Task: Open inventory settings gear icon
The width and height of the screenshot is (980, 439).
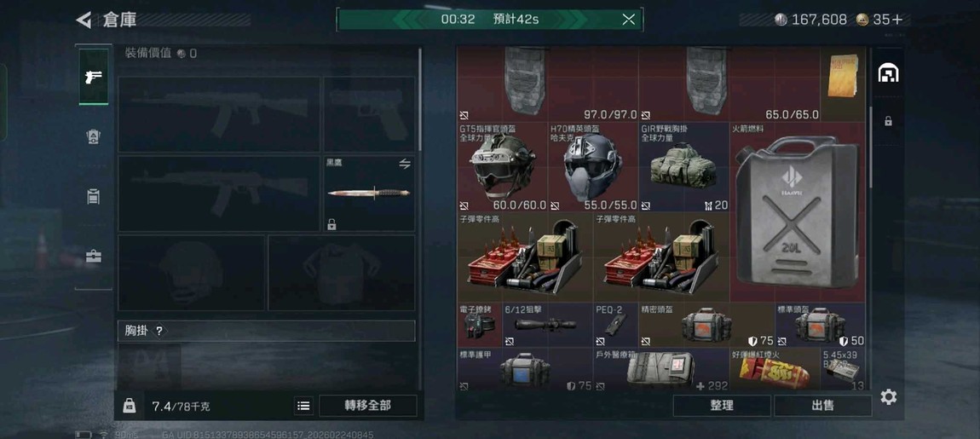Action: point(888,397)
